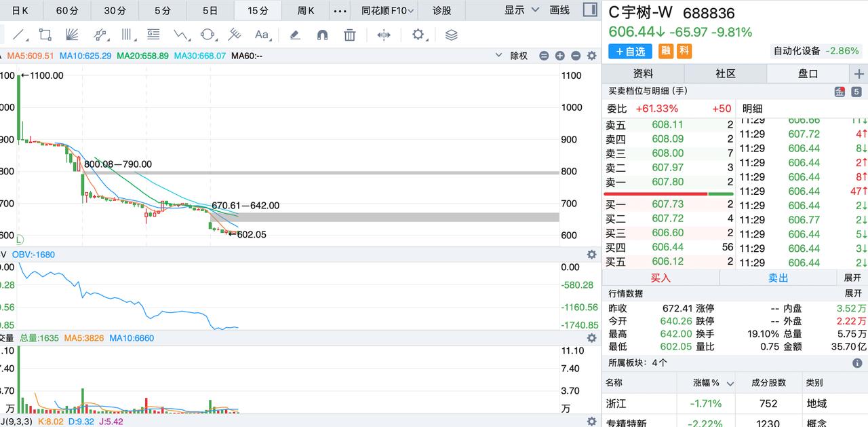The image size is (868, 427).
Task: Click the MA20:658.89 indicator label
Action: [142, 56]
